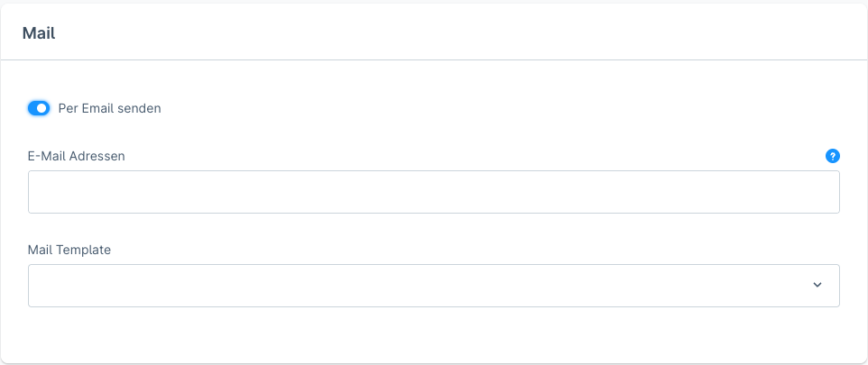The image size is (868, 365).
Task: Open the info tooltip next to E-Mail Adressen
Action: click(x=833, y=156)
